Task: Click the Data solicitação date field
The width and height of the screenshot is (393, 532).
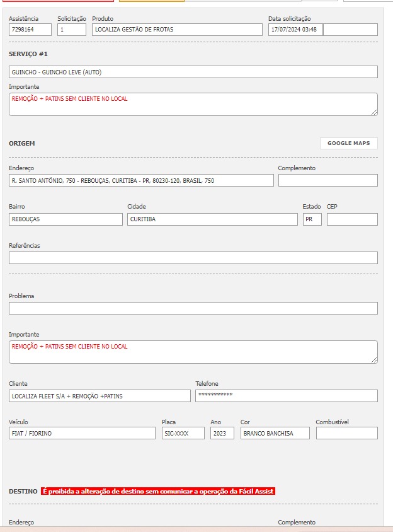Action: pos(295,30)
